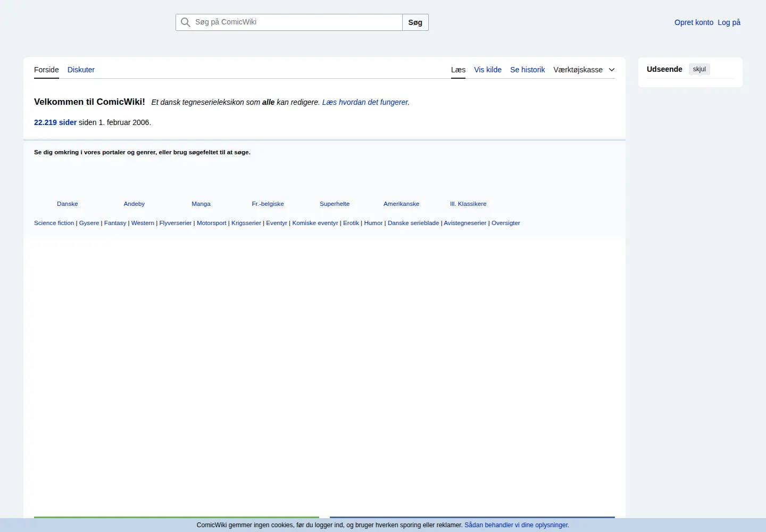
Task: Hide the Udseende panel with skjul
Action: 699,69
